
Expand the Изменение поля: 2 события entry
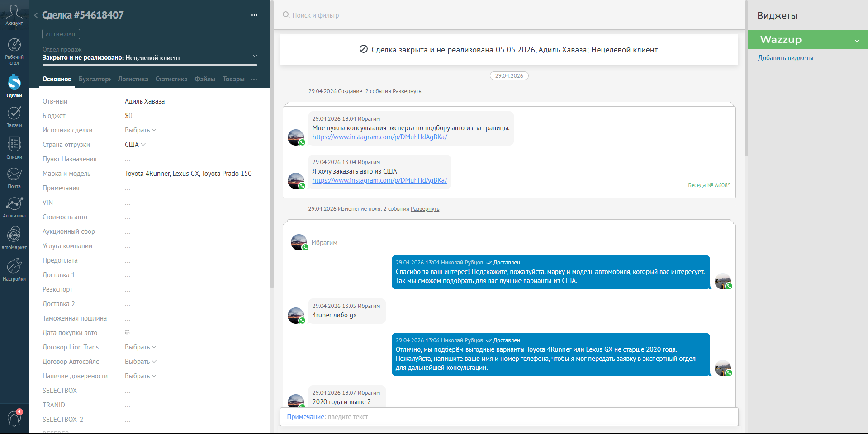[425, 209]
